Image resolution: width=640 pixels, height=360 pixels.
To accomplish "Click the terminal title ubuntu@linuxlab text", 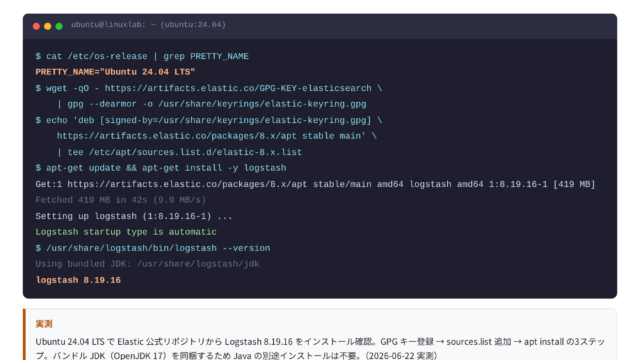I will coord(148,24).
